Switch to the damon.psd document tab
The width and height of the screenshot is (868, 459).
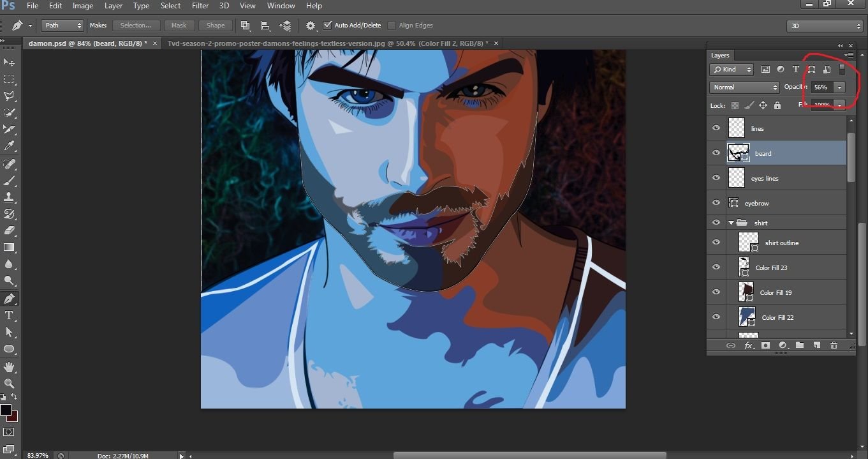(x=88, y=43)
